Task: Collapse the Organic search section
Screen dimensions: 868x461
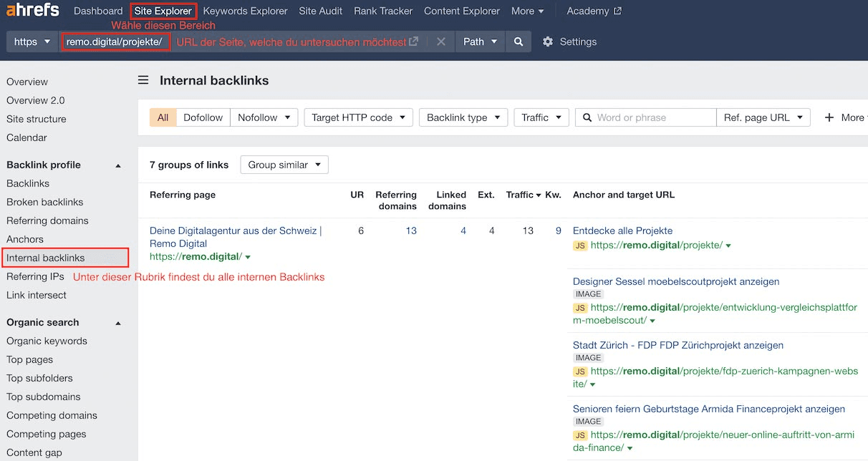Action: click(x=119, y=323)
